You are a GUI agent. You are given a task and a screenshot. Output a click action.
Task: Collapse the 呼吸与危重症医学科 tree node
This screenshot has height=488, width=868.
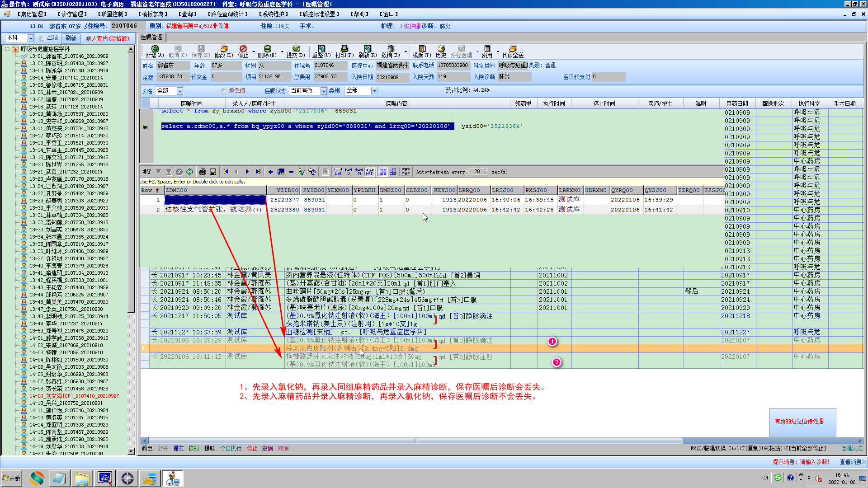[7, 49]
